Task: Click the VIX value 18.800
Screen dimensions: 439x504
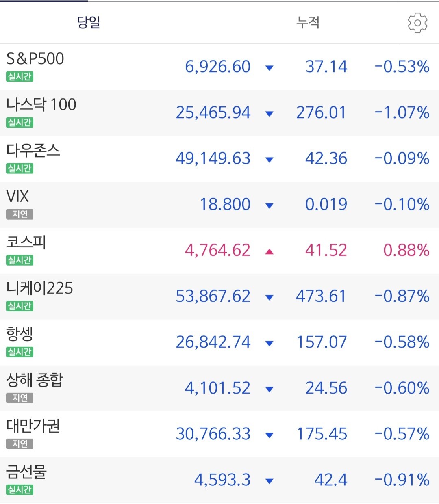Action: tap(225, 205)
